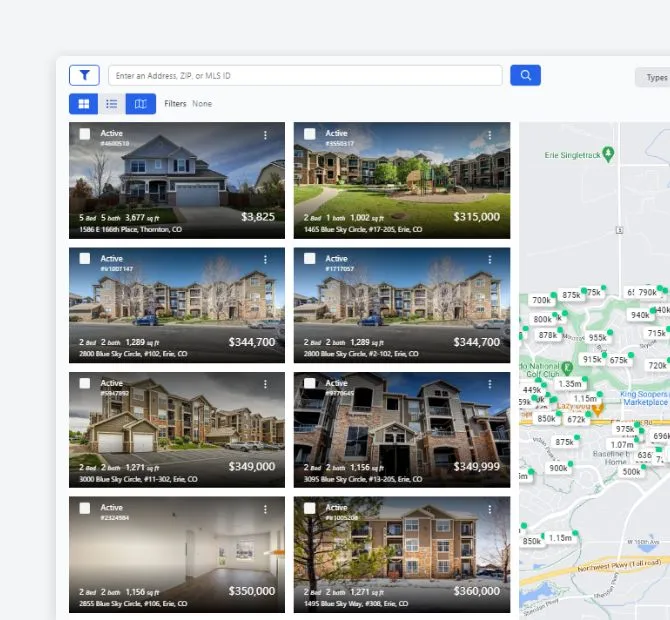Click the golf club green pin on map
This screenshot has width=670, height=620.
click(x=567, y=367)
